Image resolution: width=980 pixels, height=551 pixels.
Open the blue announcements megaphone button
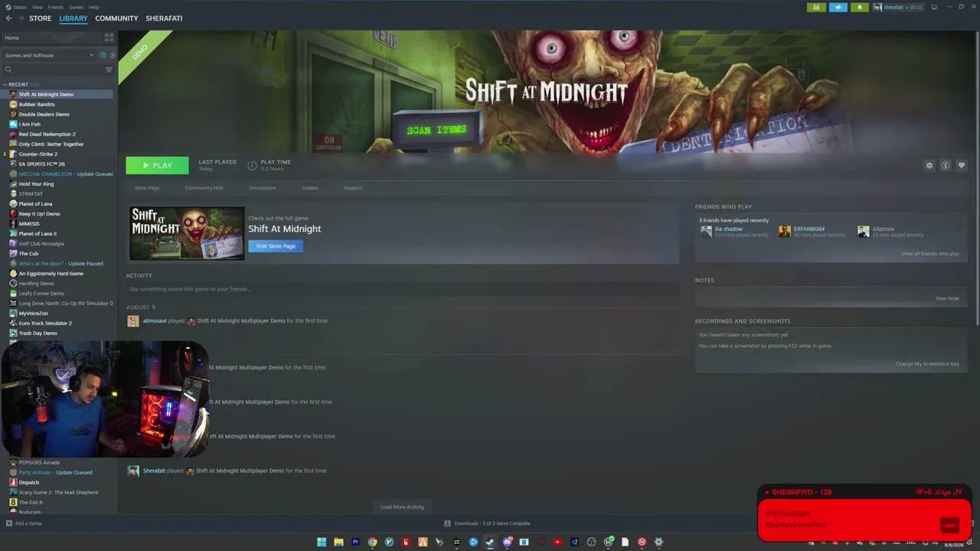(x=838, y=7)
